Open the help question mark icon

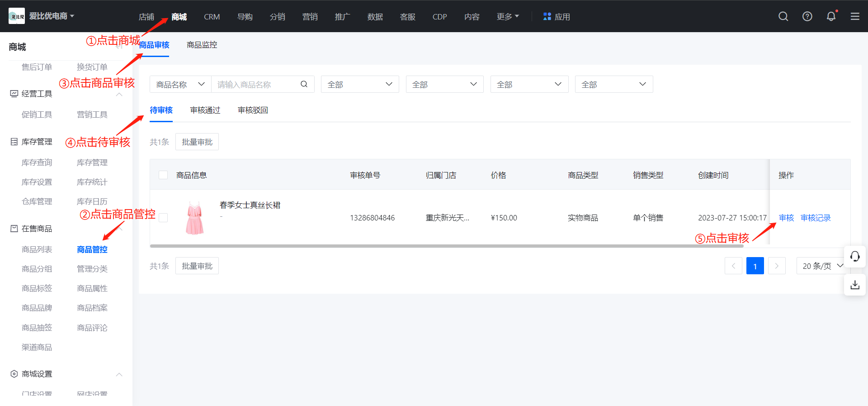click(807, 16)
